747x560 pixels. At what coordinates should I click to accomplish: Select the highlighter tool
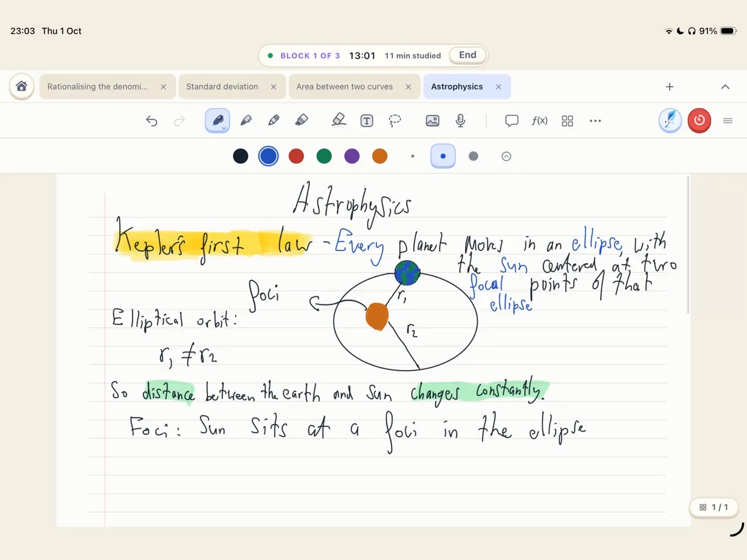302,121
